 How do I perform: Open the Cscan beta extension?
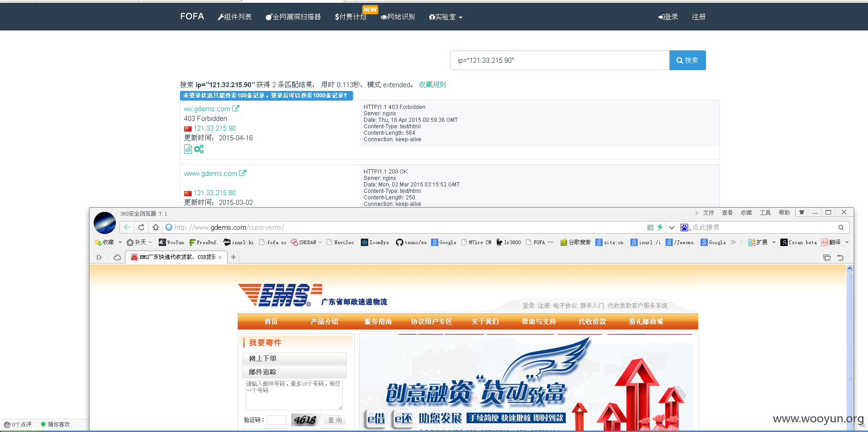point(799,242)
